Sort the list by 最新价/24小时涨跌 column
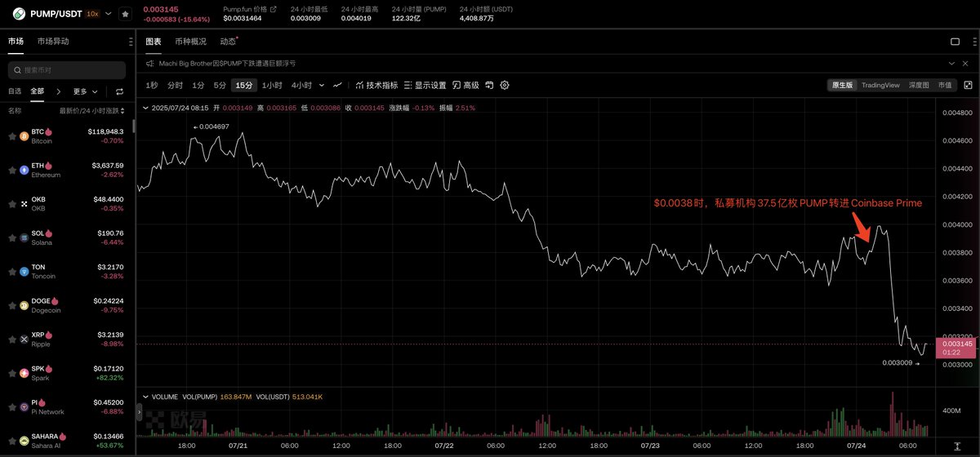Screen dimensions: 980x457 click(x=92, y=110)
